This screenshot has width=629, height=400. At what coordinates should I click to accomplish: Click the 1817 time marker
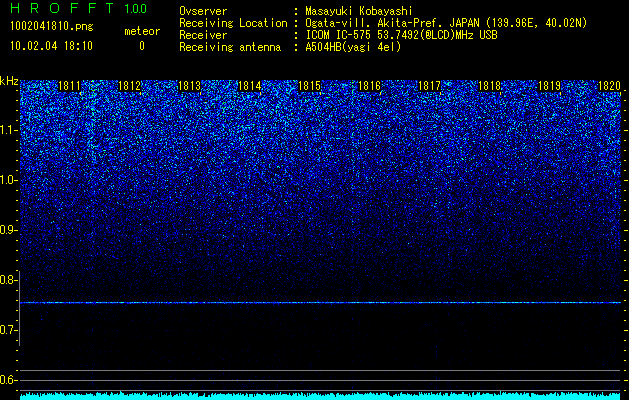click(429, 86)
